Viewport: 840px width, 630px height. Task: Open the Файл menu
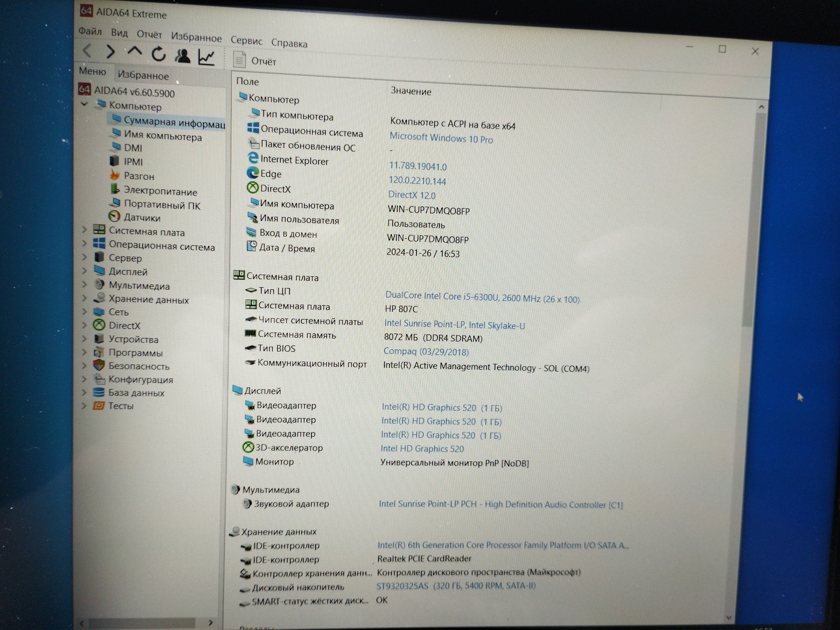(x=90, y=31)
